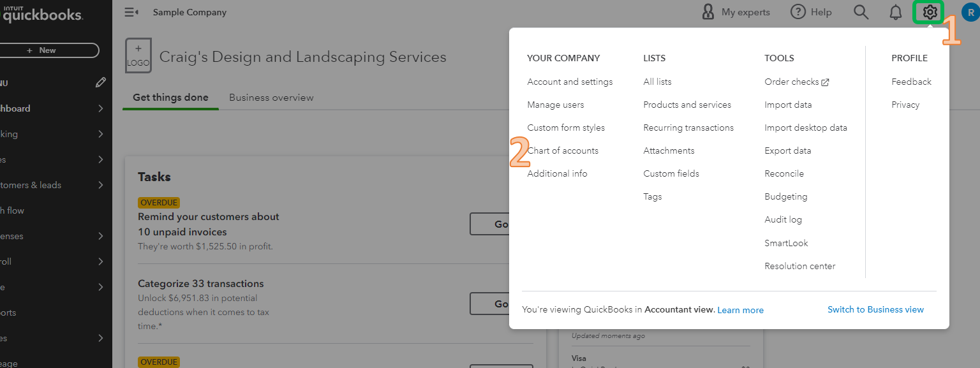Expand the Customers & leads chevron
980x368 pixels.
pyautogui.click(x=101, y=185)
